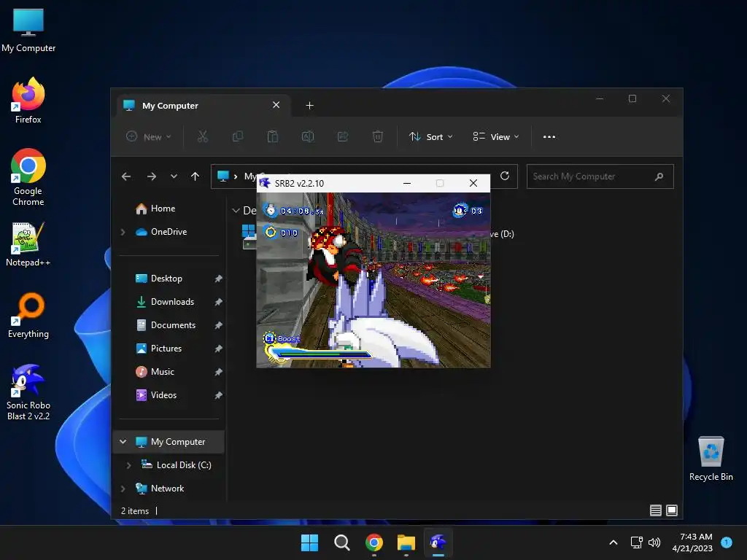Click the Copy icon in Explorer toolbar
Viewport: 747px width, 560px height.
click(238, 136)
